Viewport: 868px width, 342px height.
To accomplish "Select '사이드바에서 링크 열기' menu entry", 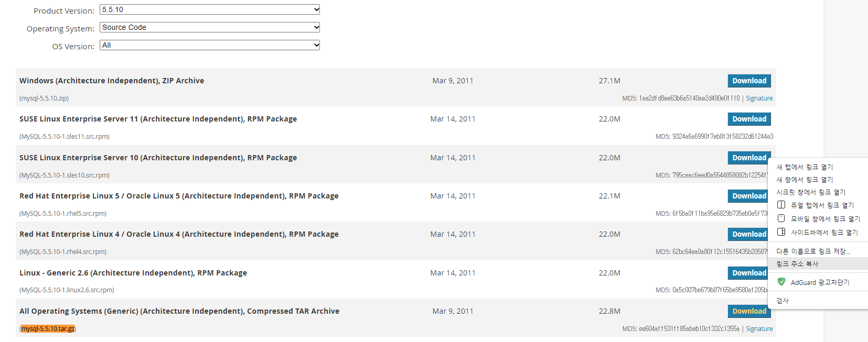I will [x=818, y=233].
